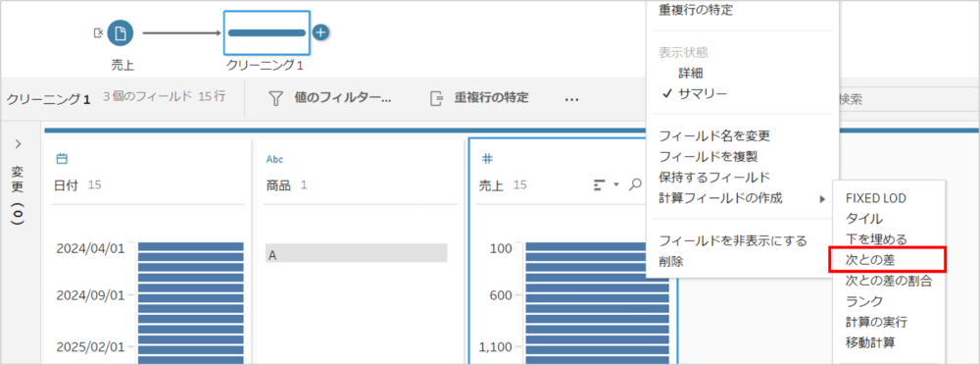Viewport: 980px width, 365px height.
Task: Click the 日付 field name
Action: 65,184
